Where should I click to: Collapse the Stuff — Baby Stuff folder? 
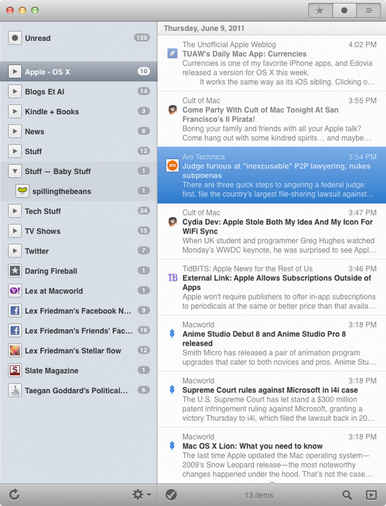click(x=15, y=171)
